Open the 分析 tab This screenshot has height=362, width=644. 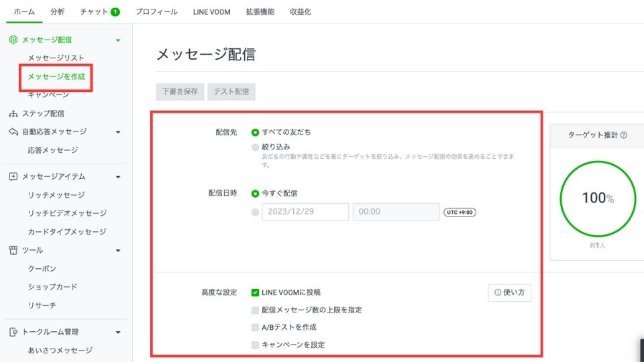click(58, 12)
